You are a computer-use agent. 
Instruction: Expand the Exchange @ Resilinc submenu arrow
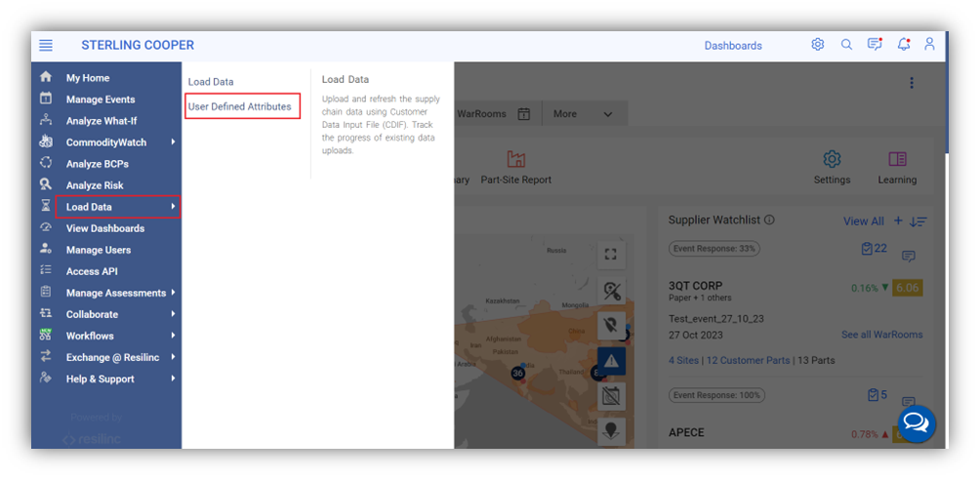[x=173, y=357]
